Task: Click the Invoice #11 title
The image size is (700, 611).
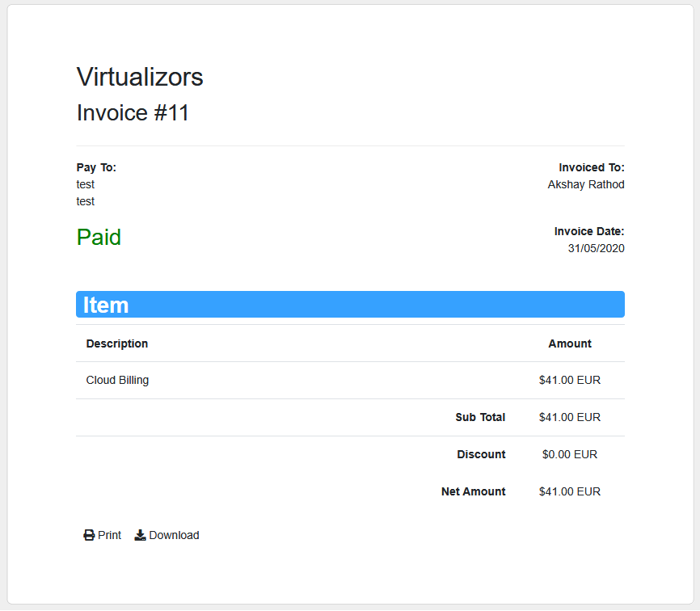Action: point(133,112)
